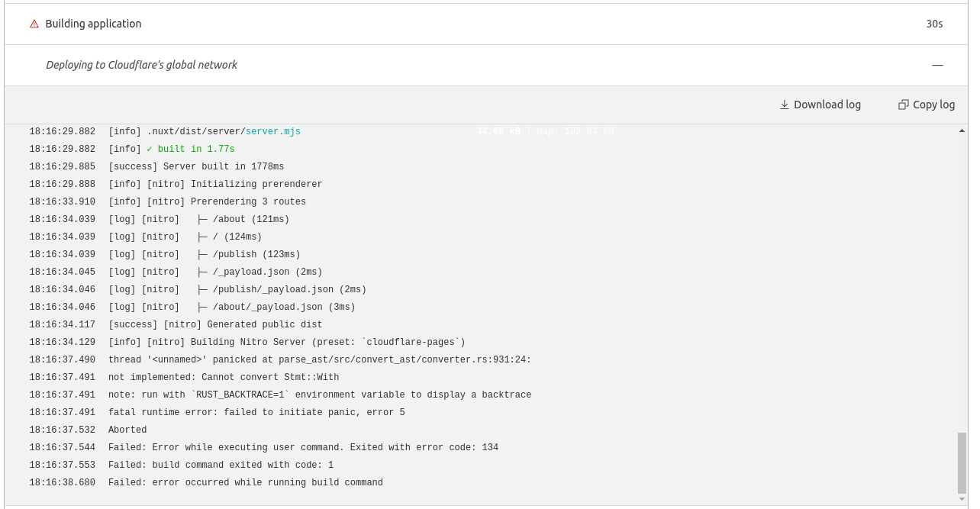Click the log scrollbar thumb
Screen dimensions: 980x509
click(962, 462)
